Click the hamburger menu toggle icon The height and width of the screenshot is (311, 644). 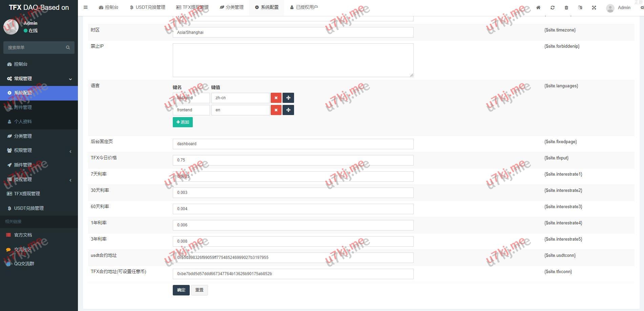click(85, 7)
